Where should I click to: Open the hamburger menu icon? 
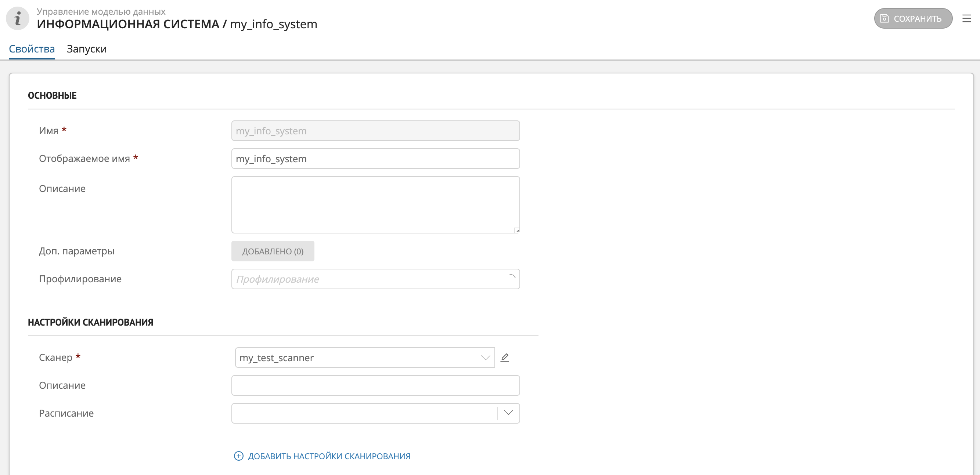coord(966,18)
